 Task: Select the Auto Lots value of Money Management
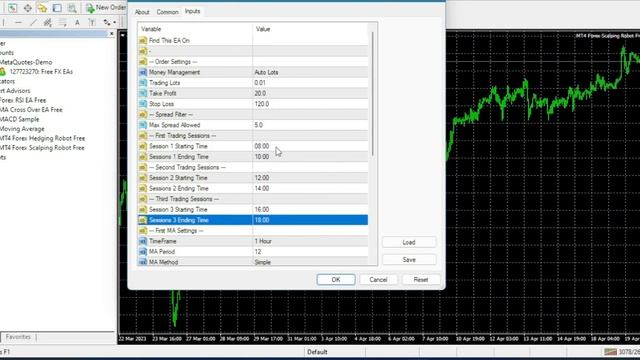click(x=310, y=72)
